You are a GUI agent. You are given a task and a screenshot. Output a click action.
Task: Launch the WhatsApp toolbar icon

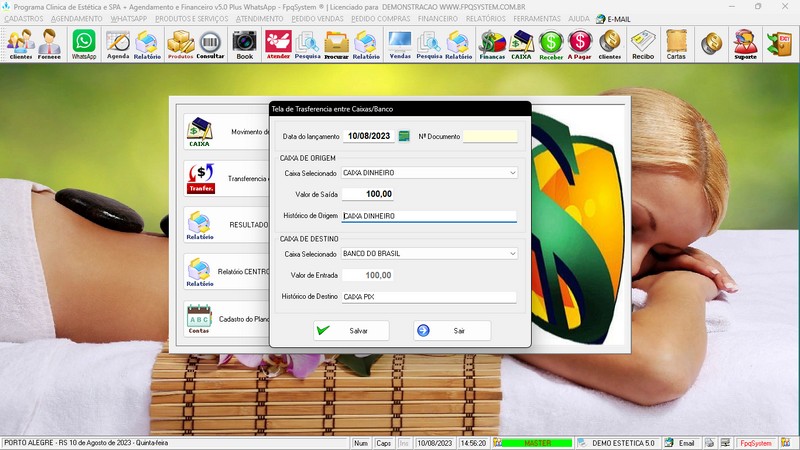(84, 44)
